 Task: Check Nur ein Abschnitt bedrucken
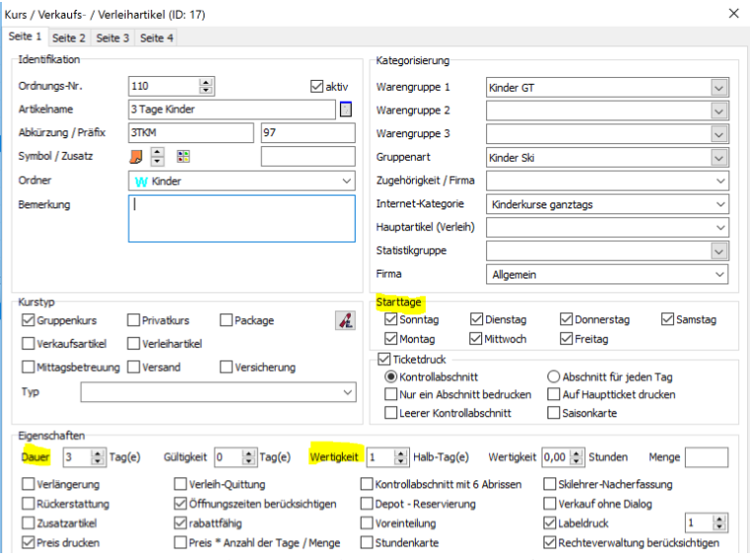[390, 394]
